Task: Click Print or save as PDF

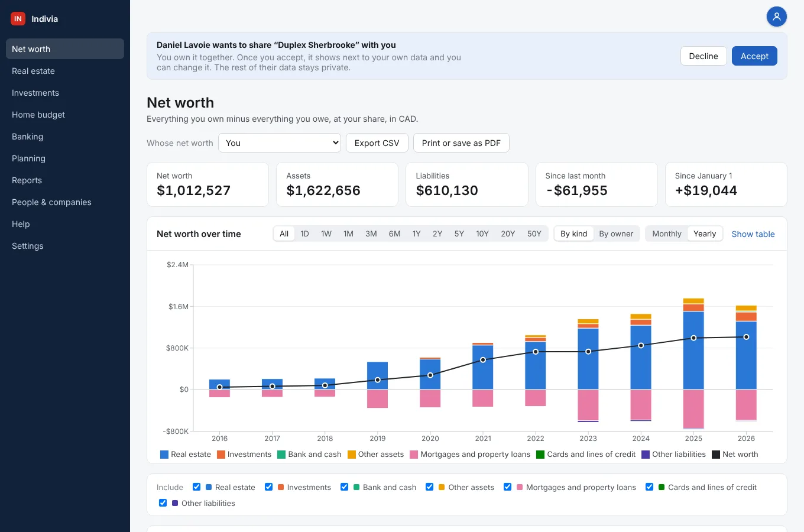Action: point(461,143)
